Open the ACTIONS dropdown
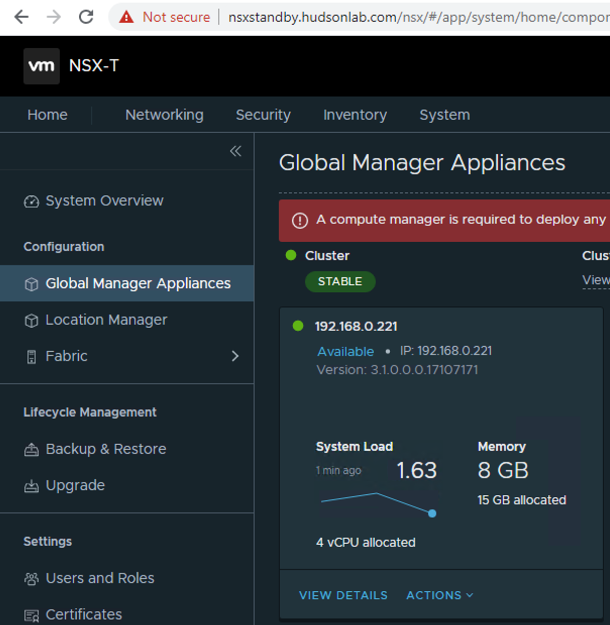Image resolution: width=610 pixels, height=625 pixels. coord(440,596)
